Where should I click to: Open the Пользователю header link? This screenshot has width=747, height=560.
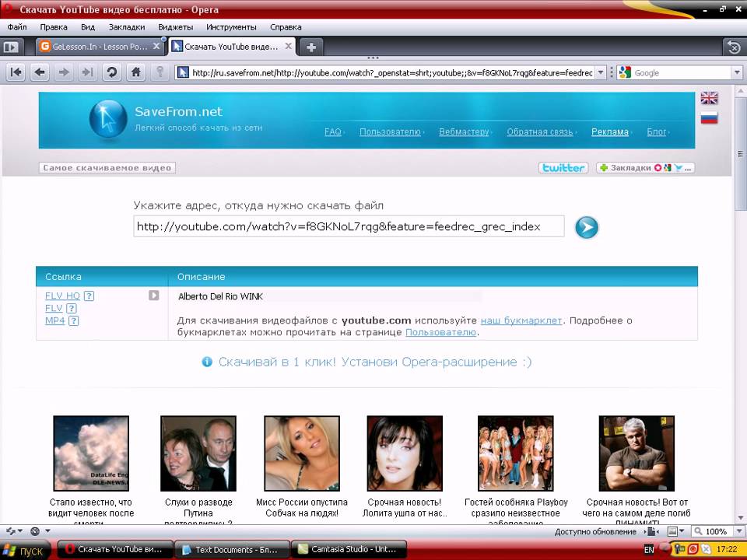click(x=390, y=132)
